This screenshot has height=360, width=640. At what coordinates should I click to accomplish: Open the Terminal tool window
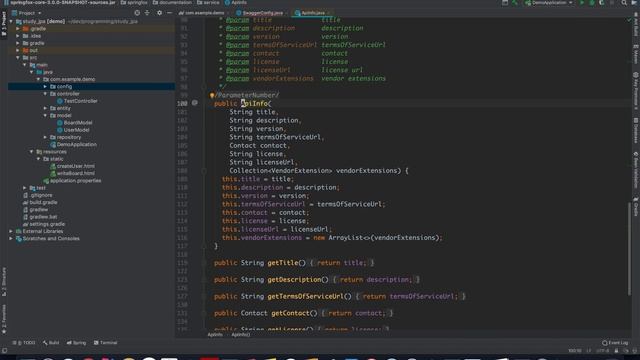(x=105, y=343)
